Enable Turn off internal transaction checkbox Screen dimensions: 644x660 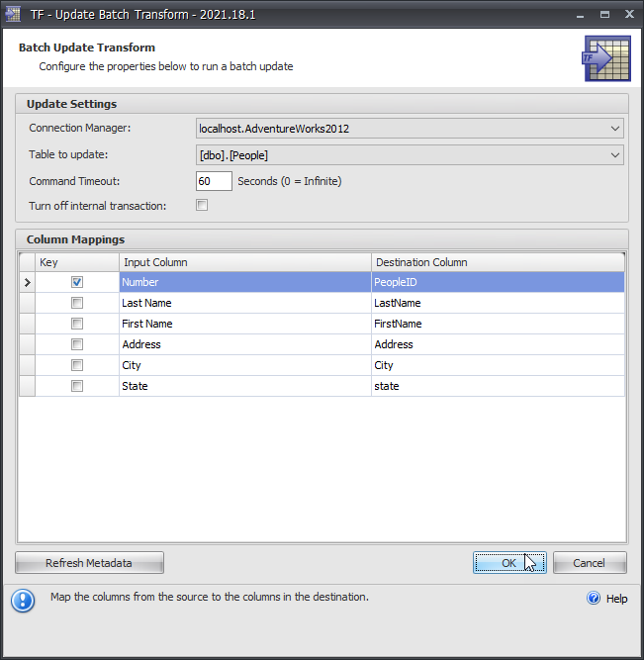(202, 205)
